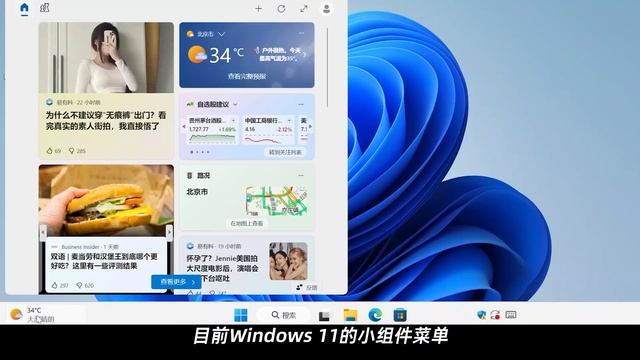Launch Microsoft Edge from the taskbar
Viewport: 640px width, 360px height.
pyautogui.click(x=375, y=315)
